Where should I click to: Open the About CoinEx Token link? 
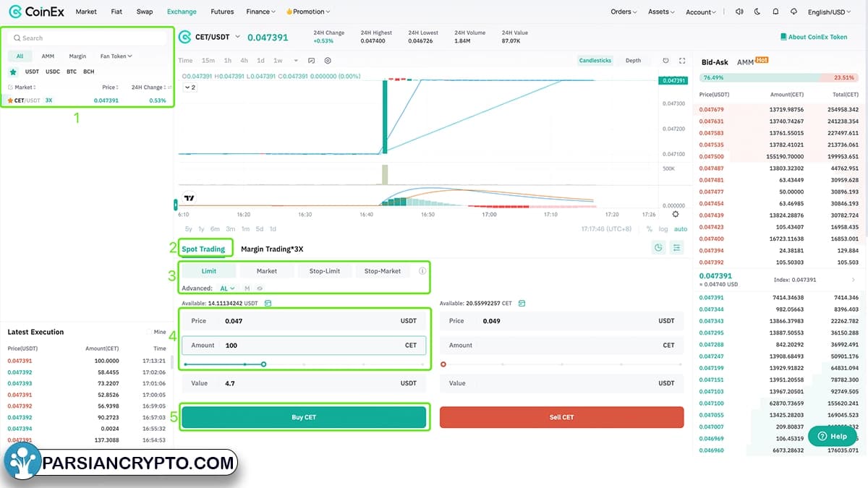click(814, 37)
